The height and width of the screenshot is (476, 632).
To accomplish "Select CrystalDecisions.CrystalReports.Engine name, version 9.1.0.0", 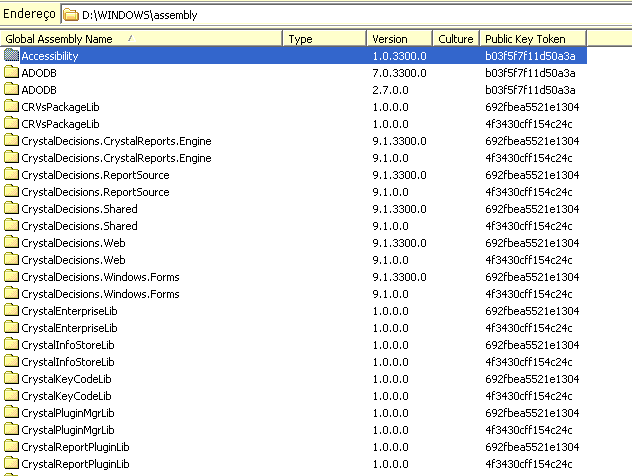I will [116, 158].
